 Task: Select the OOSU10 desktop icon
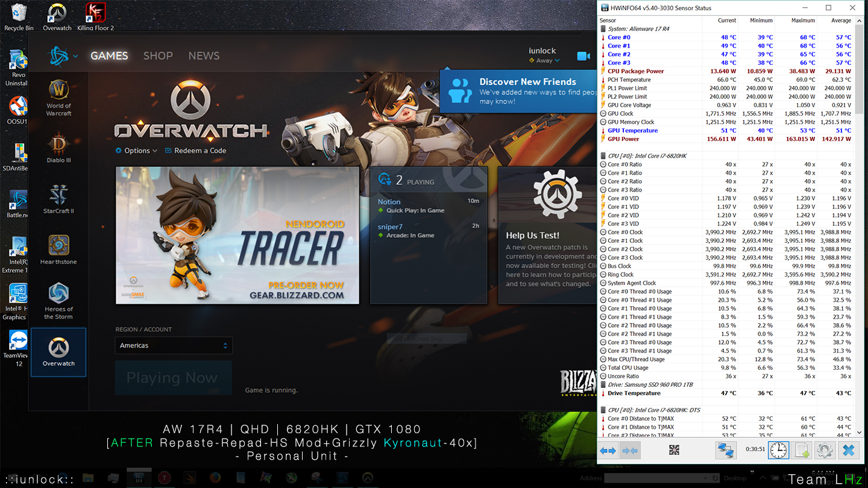click(x=17, y=111)
